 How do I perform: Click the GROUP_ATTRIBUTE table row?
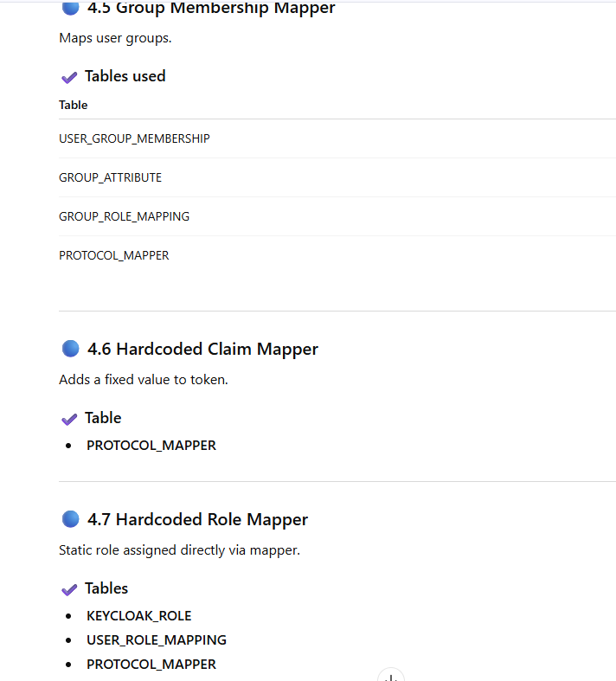coord(110,177)
